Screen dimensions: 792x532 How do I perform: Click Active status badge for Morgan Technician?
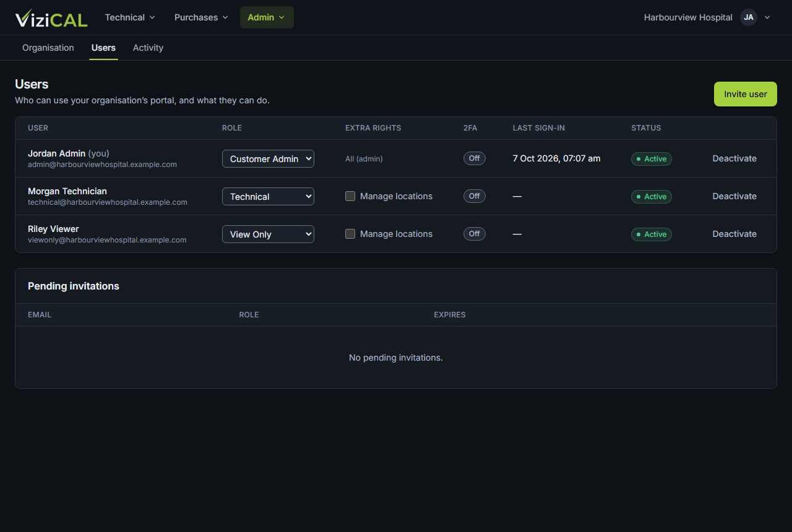coord(652,197)
